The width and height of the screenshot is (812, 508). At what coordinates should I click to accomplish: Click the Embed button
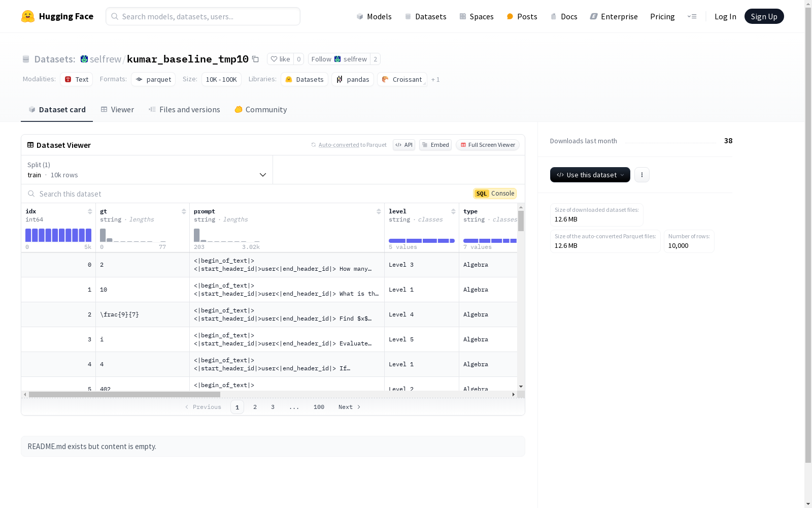[435, 145]
